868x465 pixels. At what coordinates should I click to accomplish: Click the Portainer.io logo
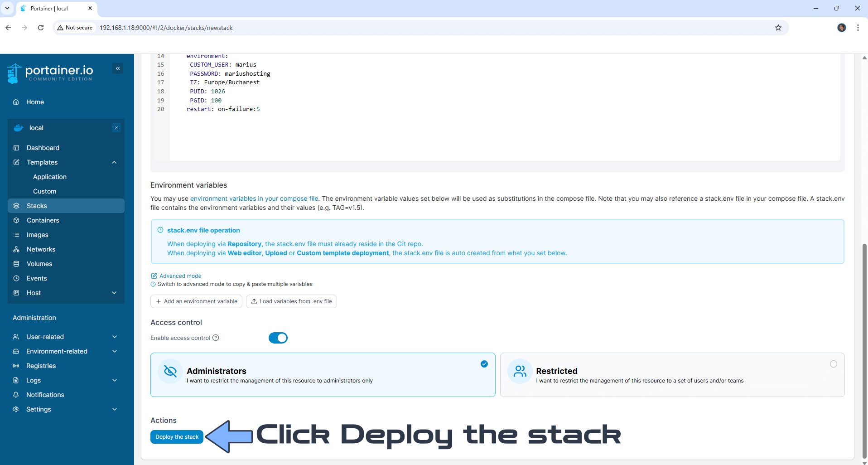click(x=50, y=73)
